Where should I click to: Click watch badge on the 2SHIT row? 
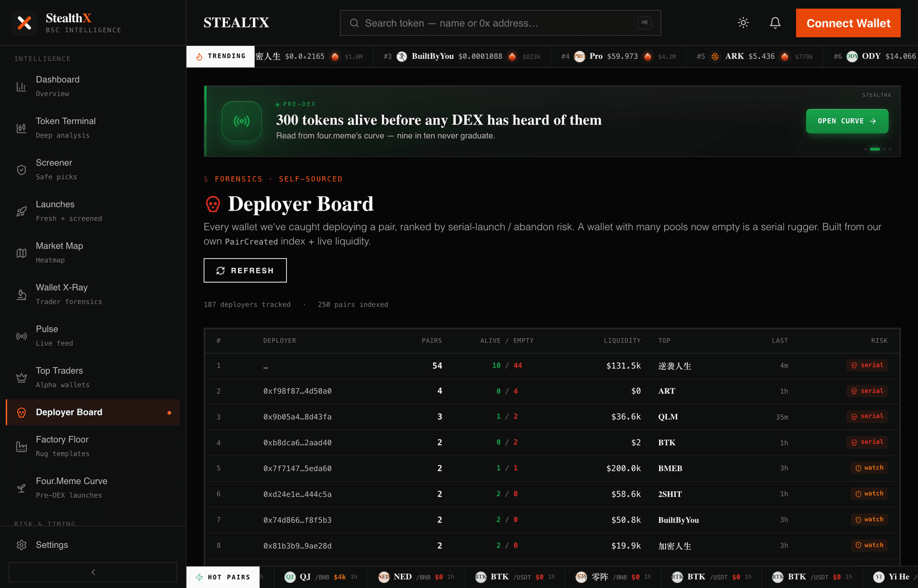coord(869,493)
